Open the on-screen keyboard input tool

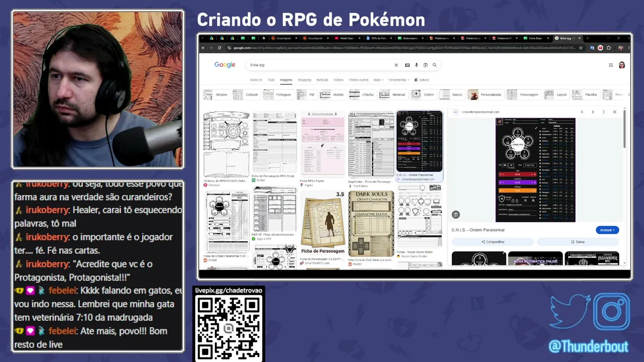408,65
